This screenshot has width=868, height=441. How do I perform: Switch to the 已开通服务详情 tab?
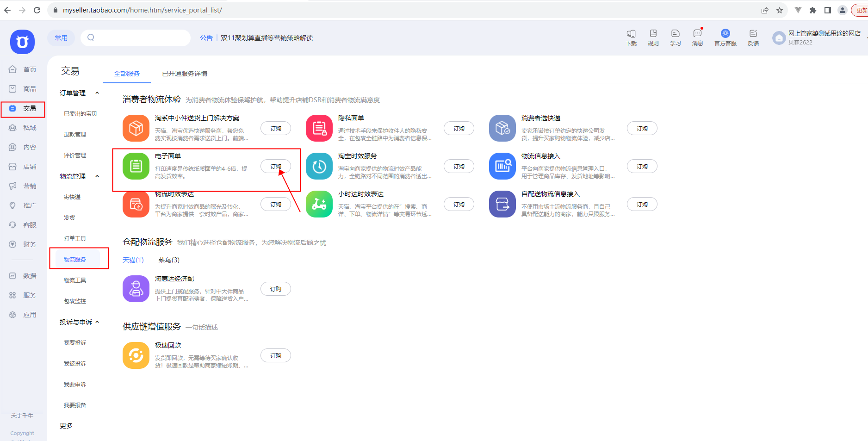[x=185, y=74]
